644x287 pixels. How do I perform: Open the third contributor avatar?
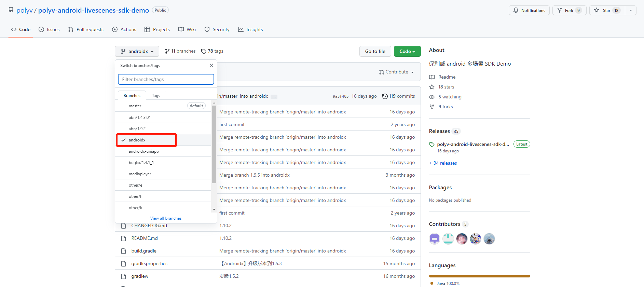pyautogui.click(x=462, y=239)
